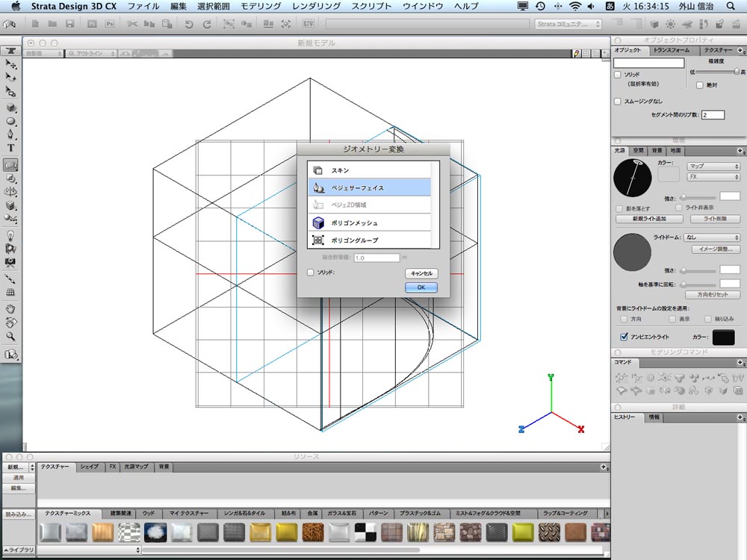Select the hand pan tool in the toolbox
Viewport: 747px width, 560px height.
coord(10,310)
